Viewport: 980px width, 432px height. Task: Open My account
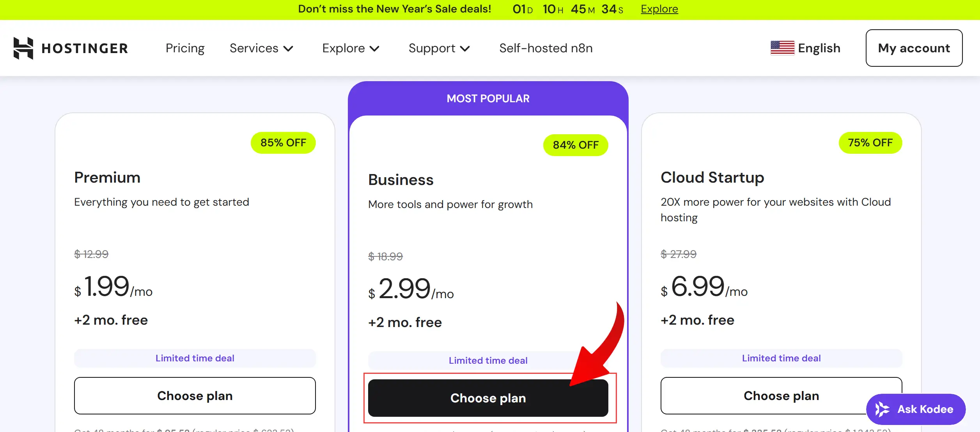pyautogui.click(x=914, y=48)
